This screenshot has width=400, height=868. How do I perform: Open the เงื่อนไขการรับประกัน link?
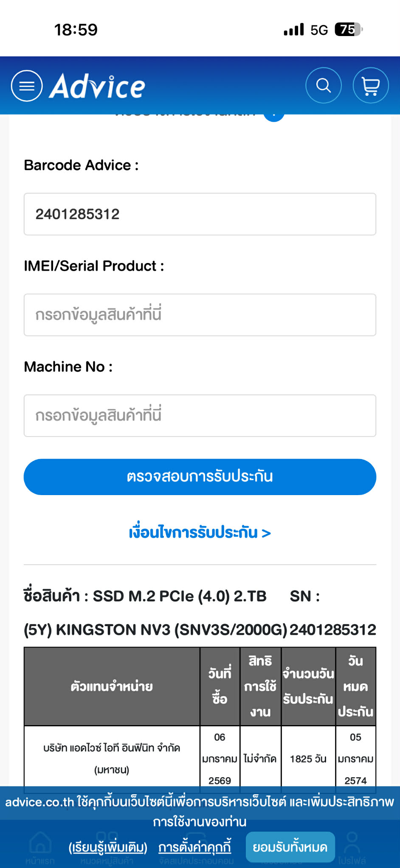pos(200,532)
